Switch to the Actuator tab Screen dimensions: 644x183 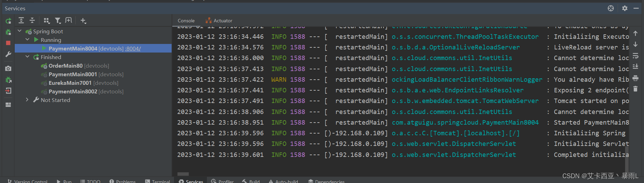point(219,21)
